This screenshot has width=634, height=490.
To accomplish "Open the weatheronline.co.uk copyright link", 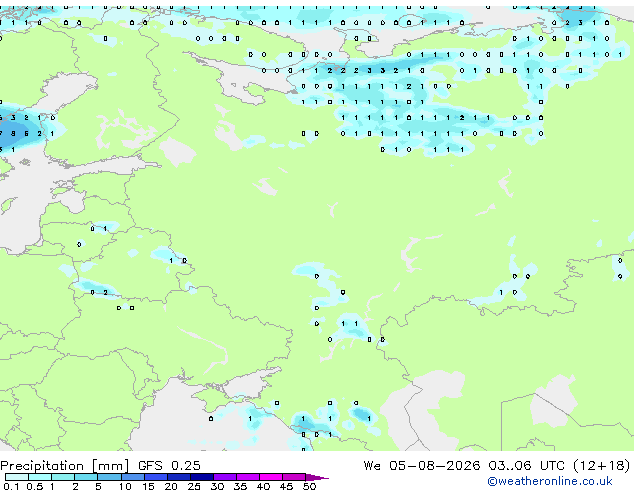I will tap(550, 481).
